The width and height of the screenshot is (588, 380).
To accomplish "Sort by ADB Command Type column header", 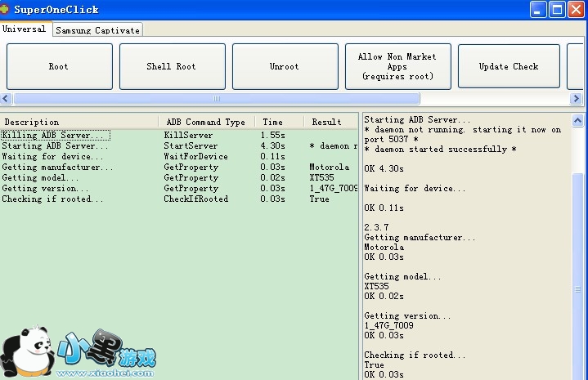I will pyautogui.click(x=205, y=122).
